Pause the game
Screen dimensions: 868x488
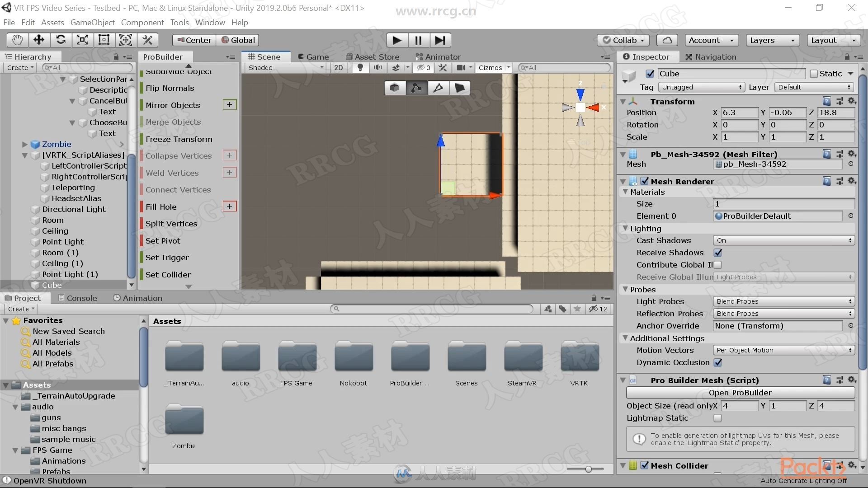(419, 40)
